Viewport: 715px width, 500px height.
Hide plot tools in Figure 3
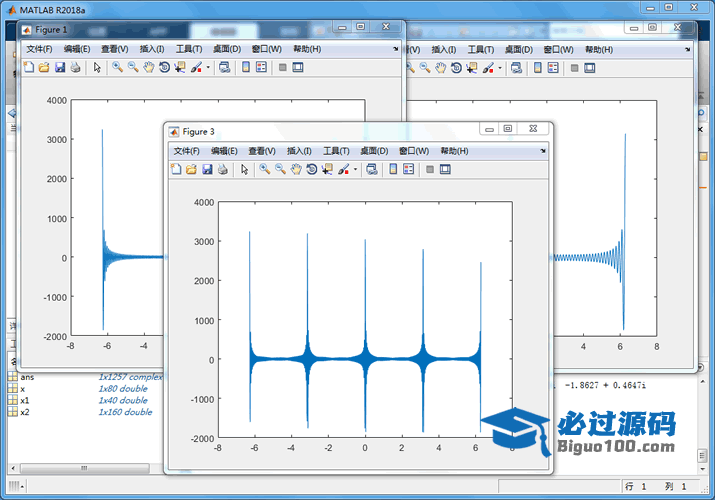click(x=430, y=170)
